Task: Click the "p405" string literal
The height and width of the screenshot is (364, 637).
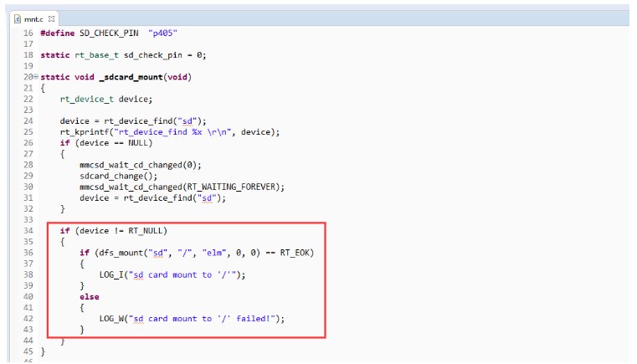Action: pos(163,33)
